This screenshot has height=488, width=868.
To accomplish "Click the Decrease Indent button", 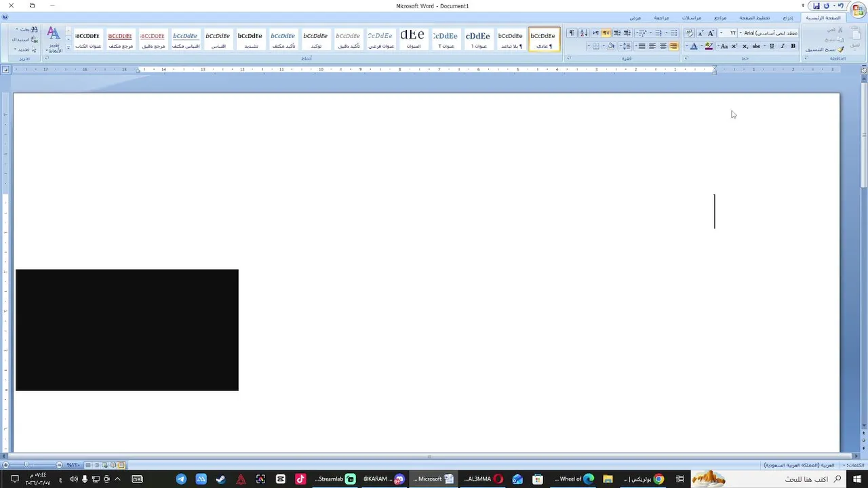I will (x=627, y=33).
